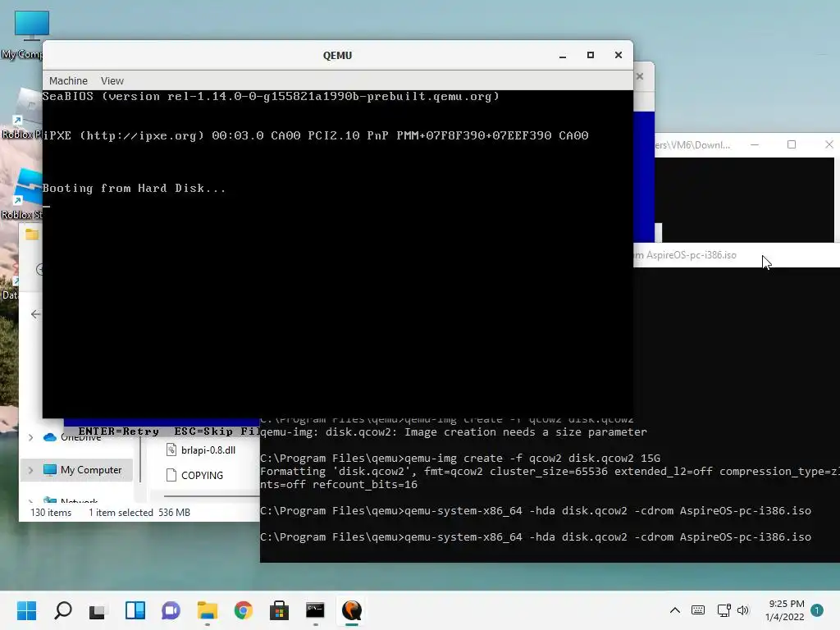
Task: Maximize the background Downloads console window
Action: point(792,144)
